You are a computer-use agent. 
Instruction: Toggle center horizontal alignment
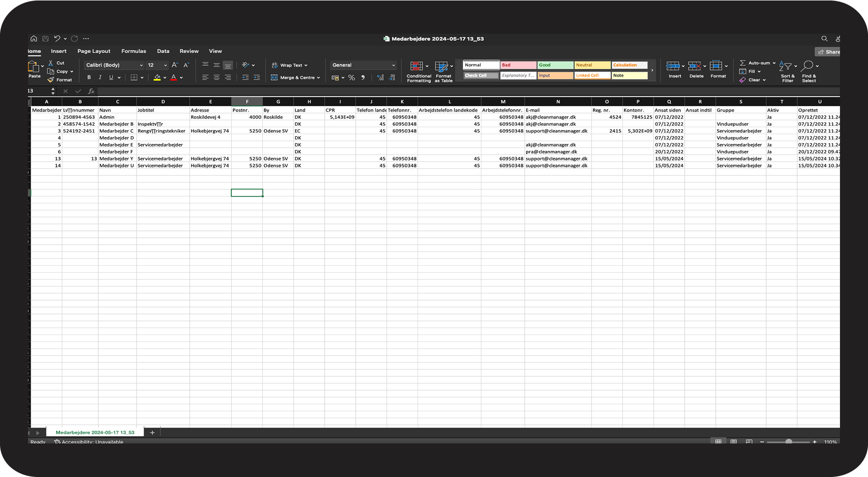pos(216,78)
